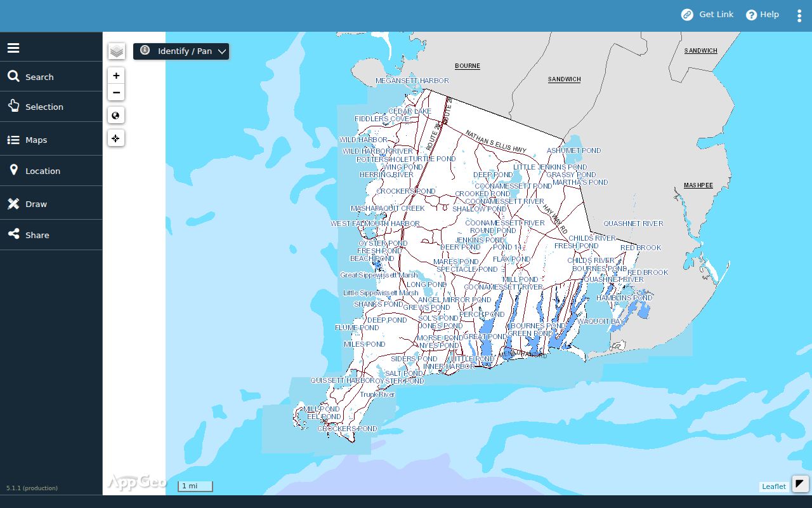Open the Leaflet attribution link
This screenshot has width=812, height=508.
coord(774,486)
